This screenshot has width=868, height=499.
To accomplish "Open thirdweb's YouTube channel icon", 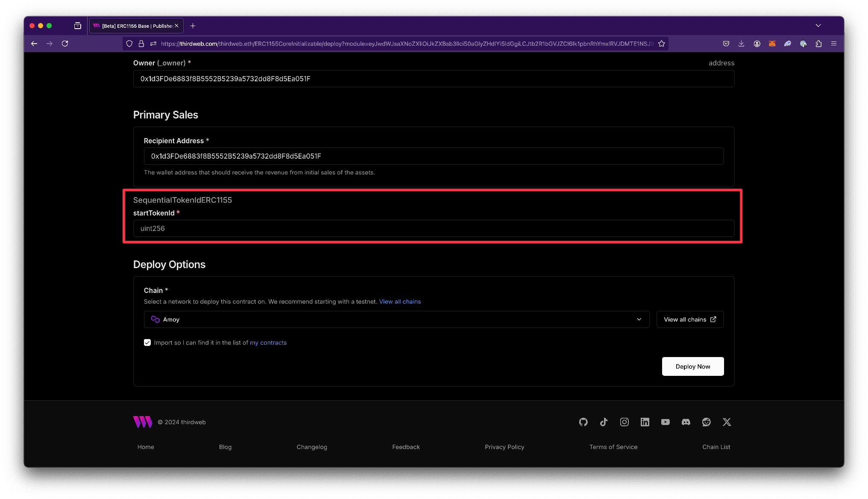I will pos(665,422).
